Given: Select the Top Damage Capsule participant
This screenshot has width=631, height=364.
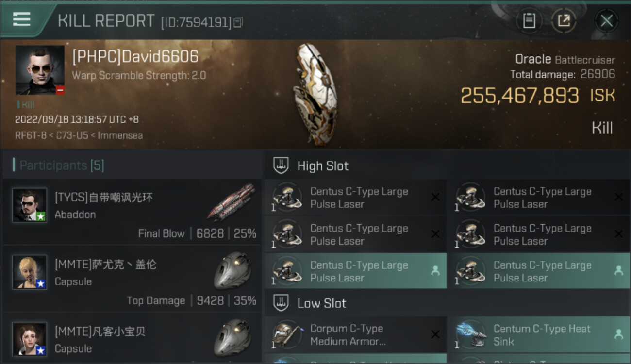Looking at the screenshot, I should tap(132, 279).
